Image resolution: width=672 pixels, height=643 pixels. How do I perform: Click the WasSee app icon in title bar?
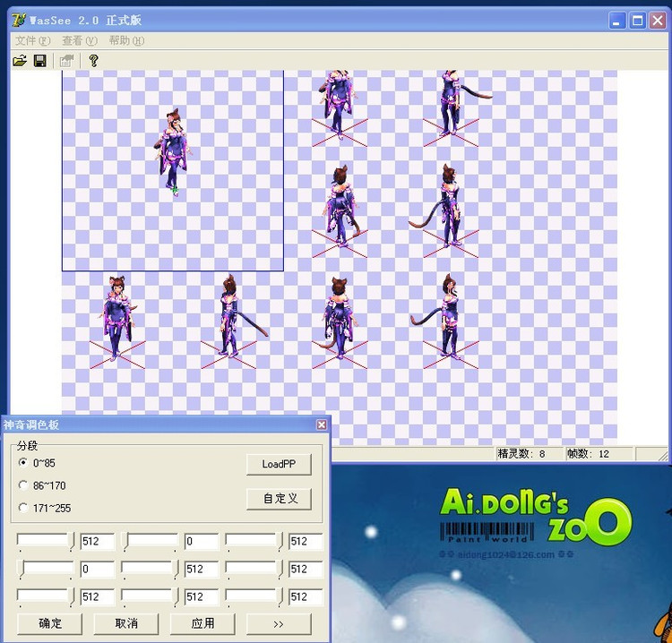click(x=19, y=20)
